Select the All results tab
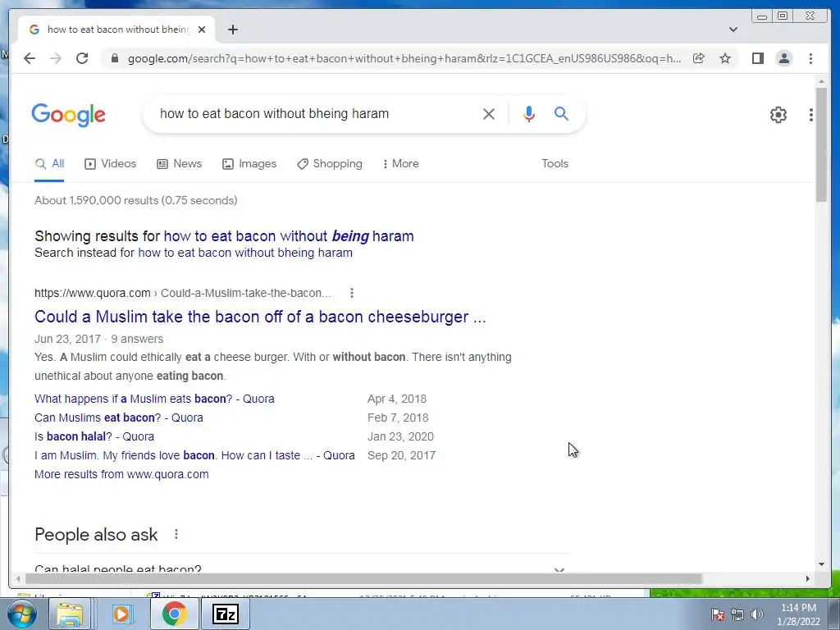Image resolution: width=840 pixels, height=630 pixels. pos(49,164)
